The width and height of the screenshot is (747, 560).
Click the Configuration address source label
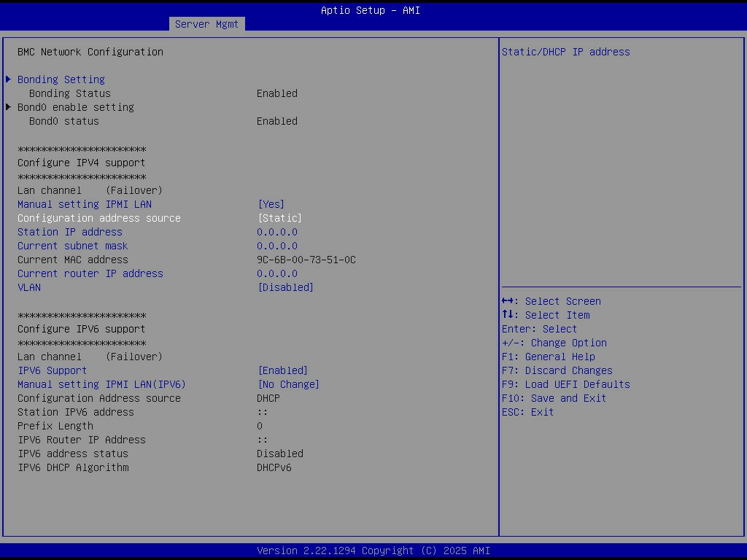[x=99, y=218]
